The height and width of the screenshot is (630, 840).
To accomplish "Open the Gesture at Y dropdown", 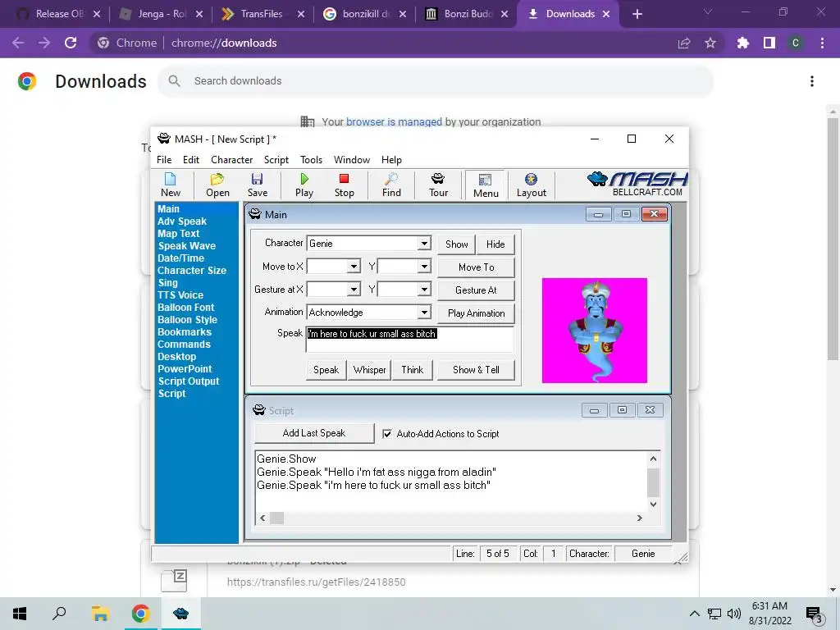I will point(424,290).
